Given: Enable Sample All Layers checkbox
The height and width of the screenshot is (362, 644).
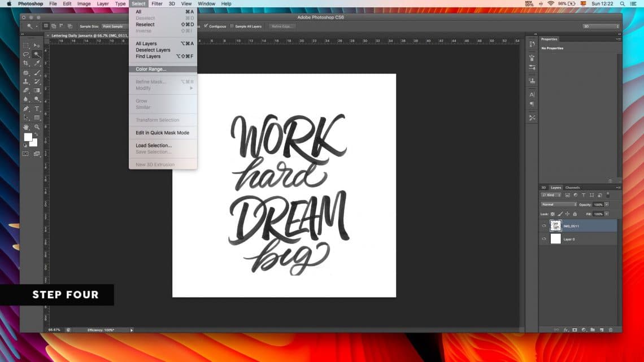Looking at the screenshot, I should (x=232, y=26).
